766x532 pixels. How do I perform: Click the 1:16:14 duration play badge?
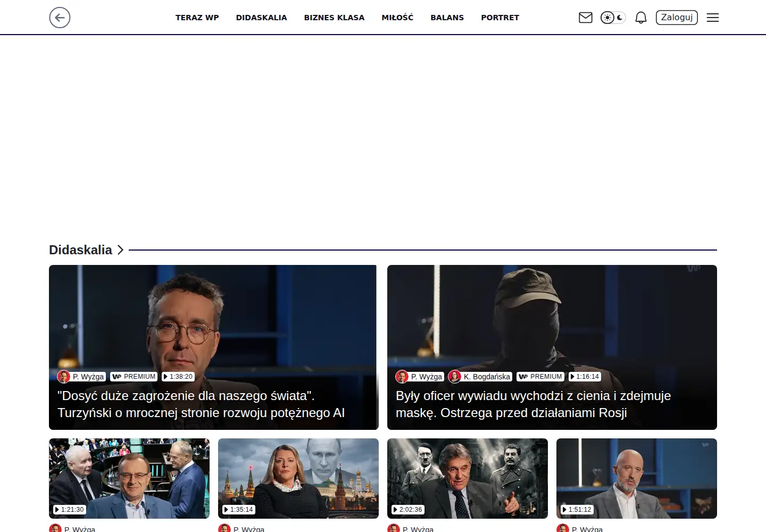585,377
